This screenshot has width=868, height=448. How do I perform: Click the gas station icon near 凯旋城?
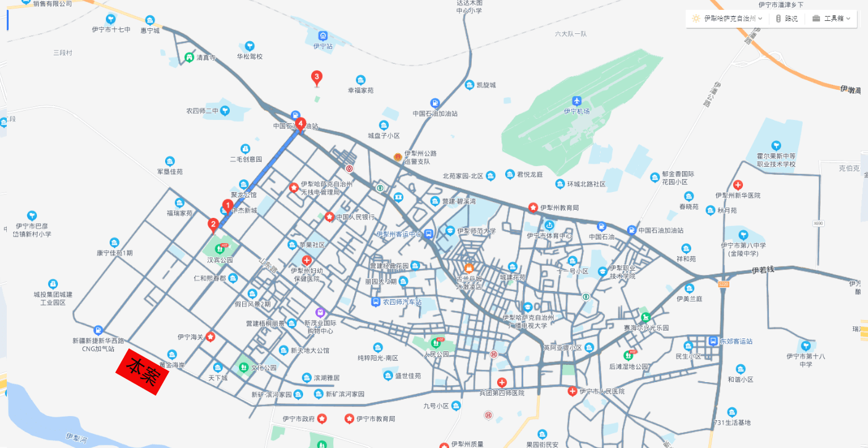435,102
